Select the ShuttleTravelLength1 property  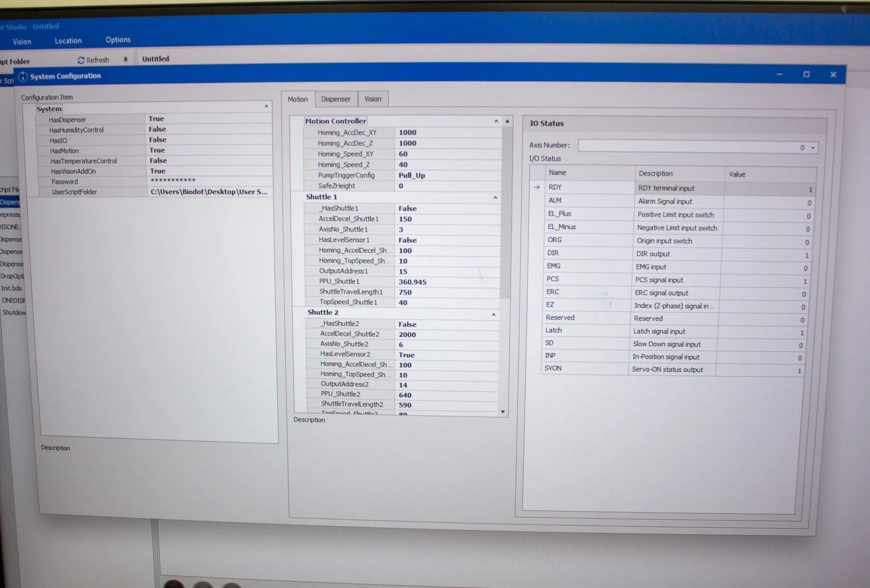[x=402, y=292]
